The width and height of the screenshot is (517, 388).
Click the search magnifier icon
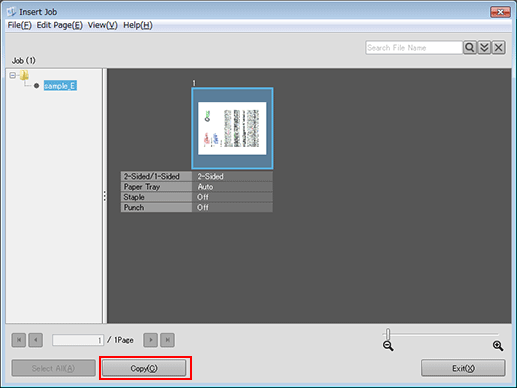point(470,48)
